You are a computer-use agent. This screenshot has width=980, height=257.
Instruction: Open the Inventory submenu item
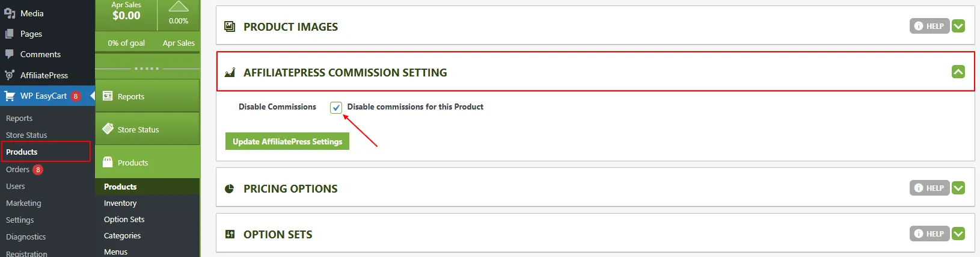[120, 203]
